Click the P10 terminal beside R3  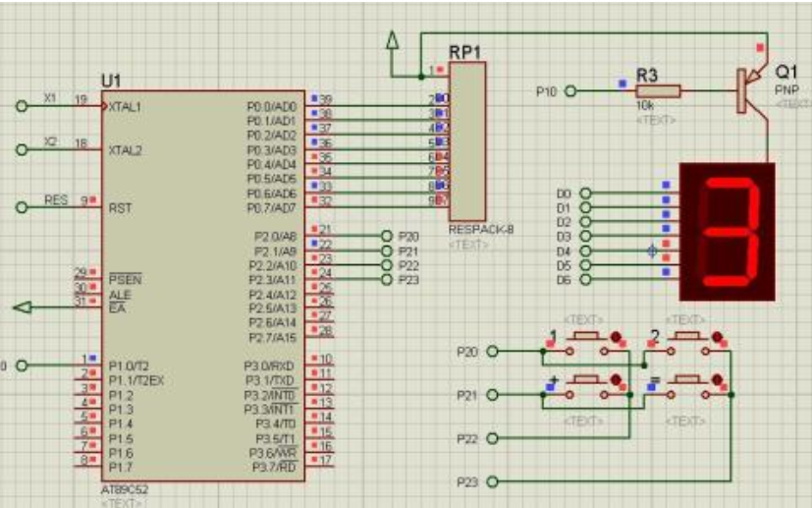pyautogui.click(x=570, y=91)
